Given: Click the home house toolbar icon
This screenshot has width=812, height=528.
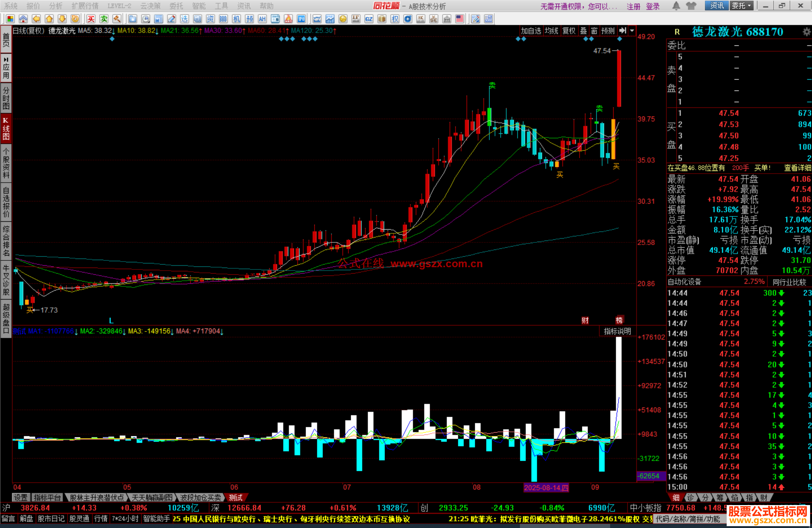Looking at the screenshot, I should (x=23, y=19).
